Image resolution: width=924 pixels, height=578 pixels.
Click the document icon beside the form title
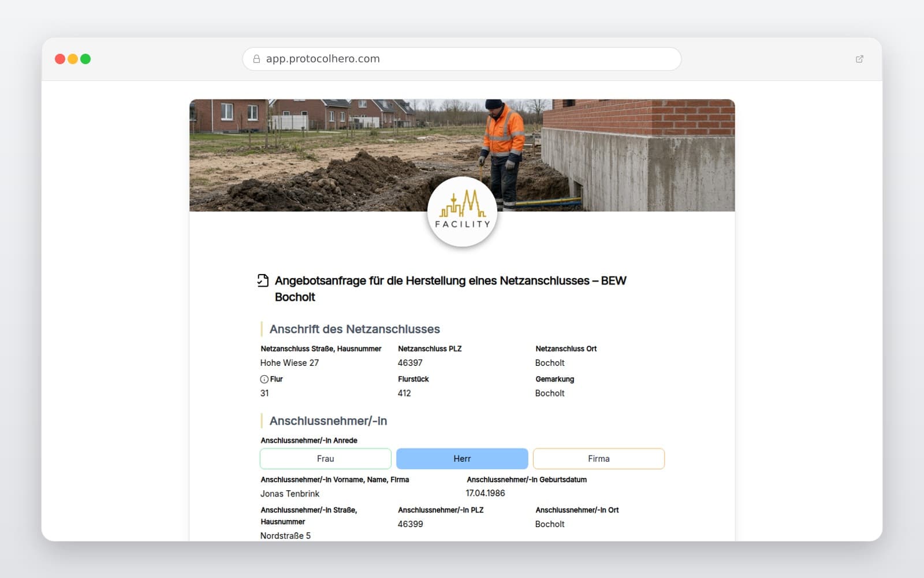263,280
